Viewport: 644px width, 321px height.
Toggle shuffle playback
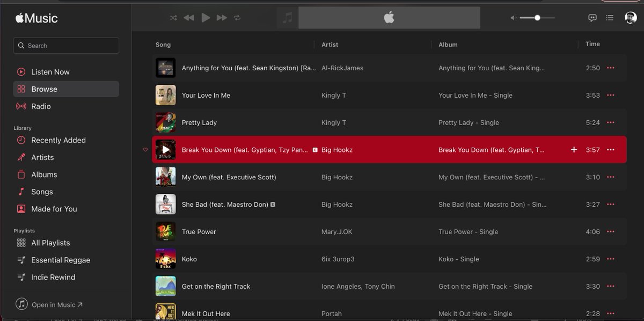[x=173, y=18]
